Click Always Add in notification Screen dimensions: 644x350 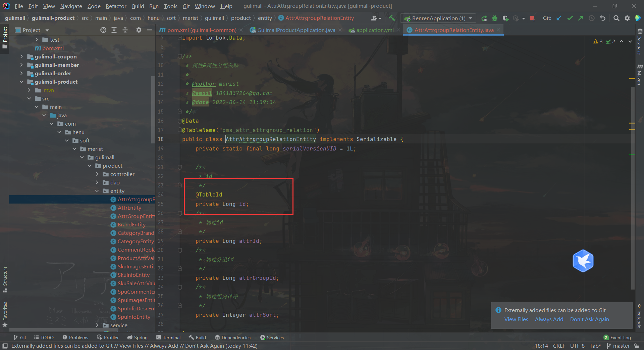[x=549, y=319]
